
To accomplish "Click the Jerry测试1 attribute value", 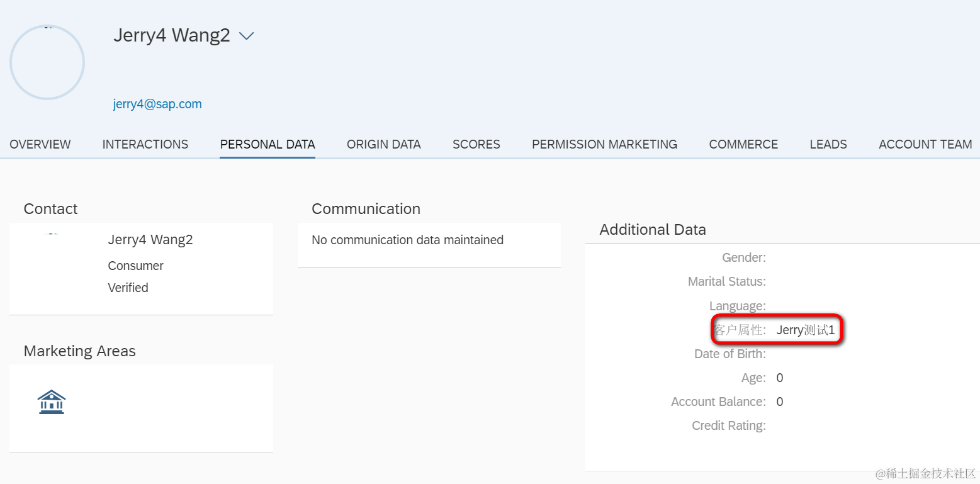I will tap(806, 330).
